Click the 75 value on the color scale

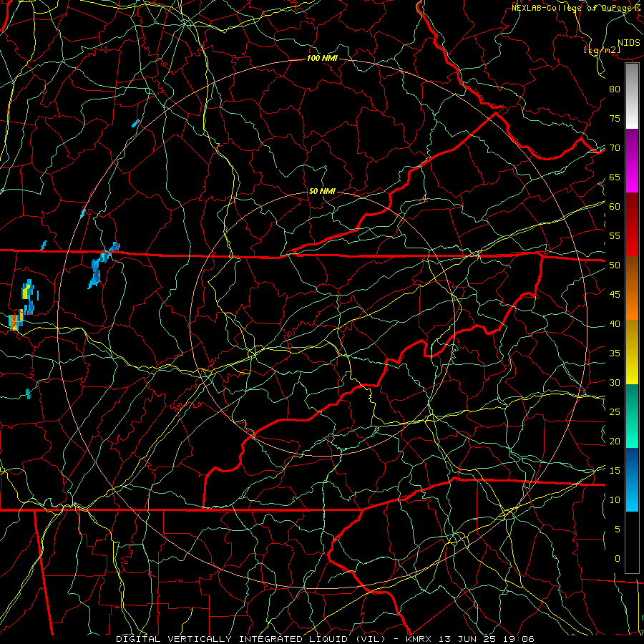point(615,119)
